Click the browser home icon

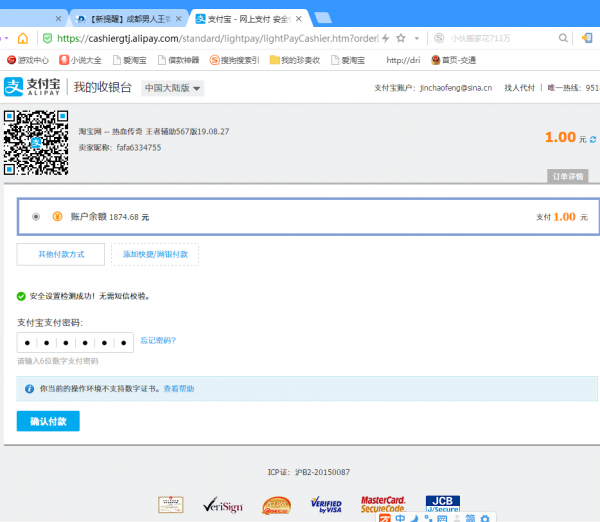coord(23,38)
